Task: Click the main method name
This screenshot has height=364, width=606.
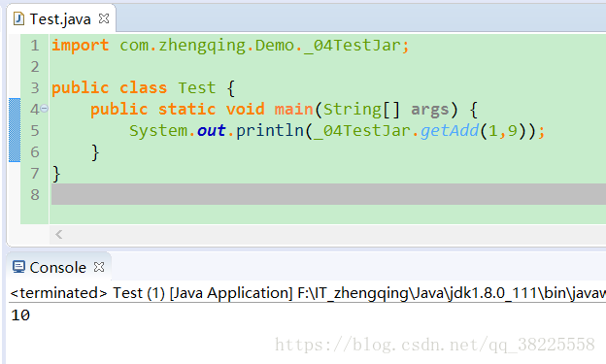Action: pyautogui.click(x=293, y=110)
